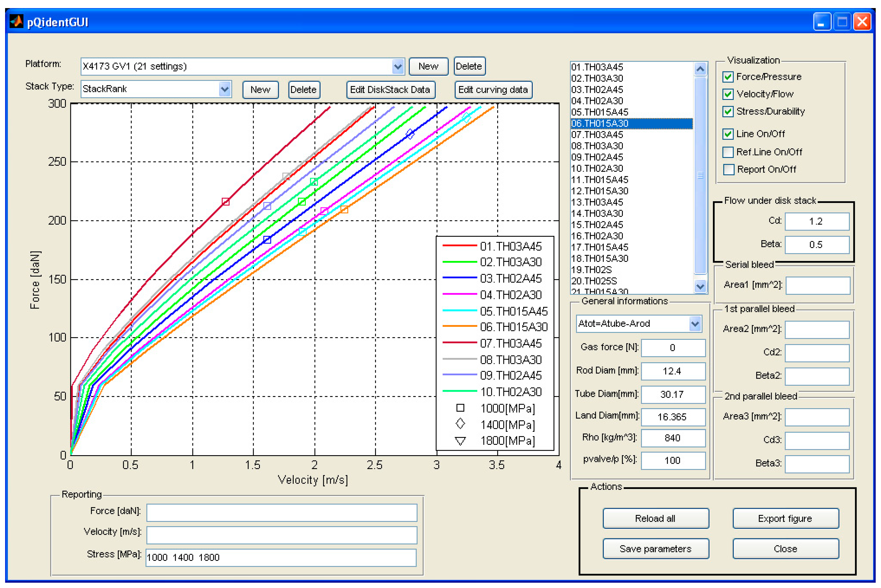The width and height of the screenshot is (881, 588).
Task: Click scroll-up arrow of settings list
Action: coord(700,69)
